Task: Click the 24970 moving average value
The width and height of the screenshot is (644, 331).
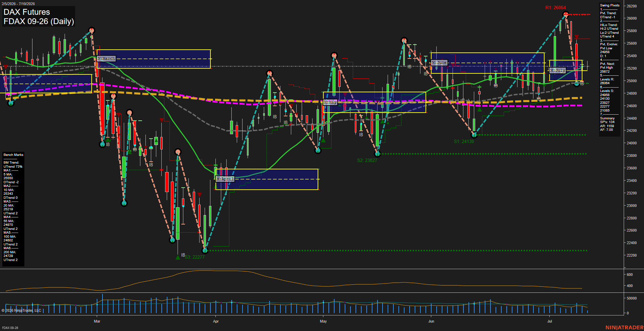Action: click(8, 225)
